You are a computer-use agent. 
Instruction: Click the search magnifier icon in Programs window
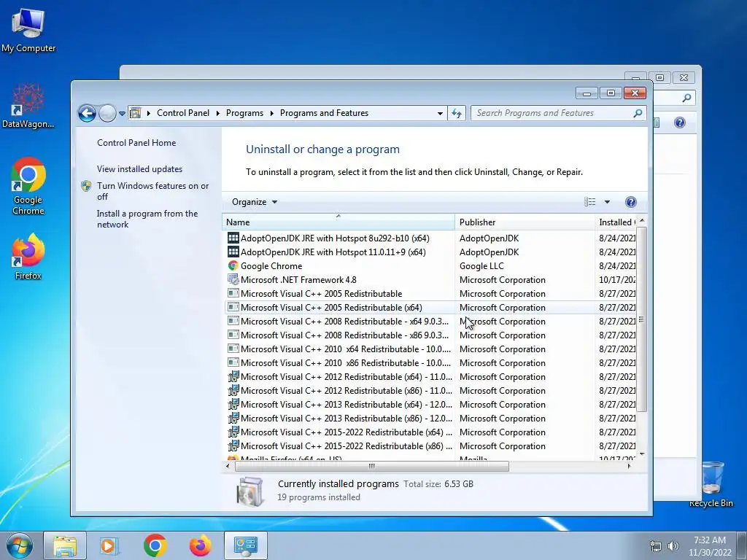tap(638, 113)
